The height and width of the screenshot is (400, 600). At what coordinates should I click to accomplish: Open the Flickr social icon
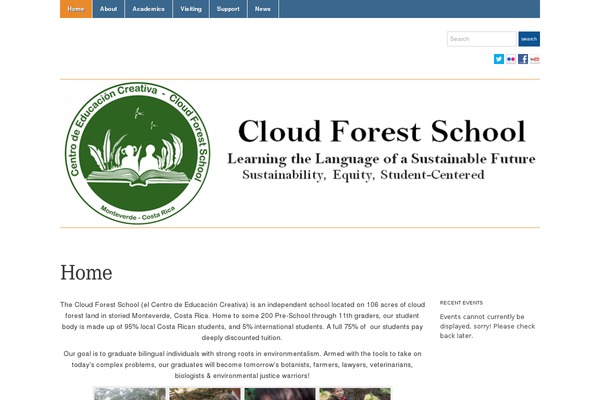[511, 59]
